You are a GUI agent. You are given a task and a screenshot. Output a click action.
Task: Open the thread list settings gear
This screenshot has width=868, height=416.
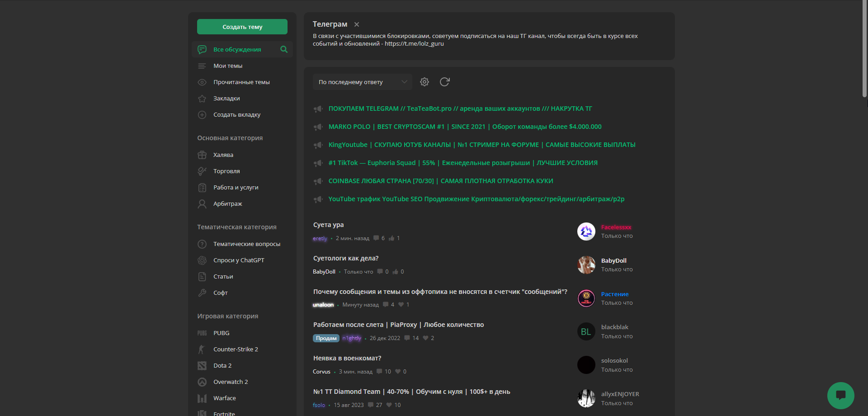[x=425, y=82]
